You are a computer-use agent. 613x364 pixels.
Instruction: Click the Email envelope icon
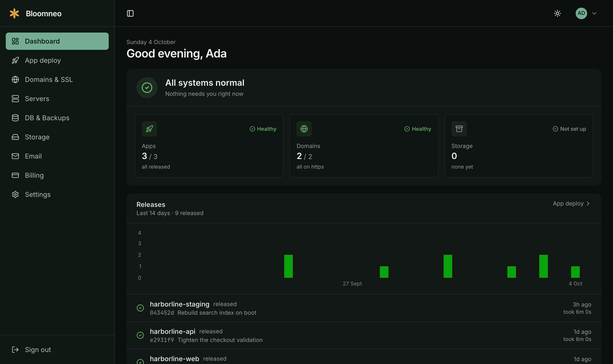tap(15, 156)
